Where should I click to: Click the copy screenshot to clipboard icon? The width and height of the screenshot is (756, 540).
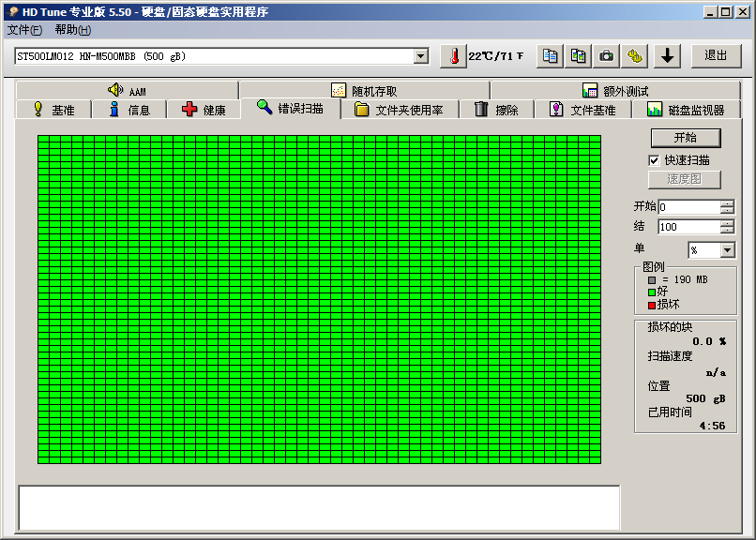578,56
